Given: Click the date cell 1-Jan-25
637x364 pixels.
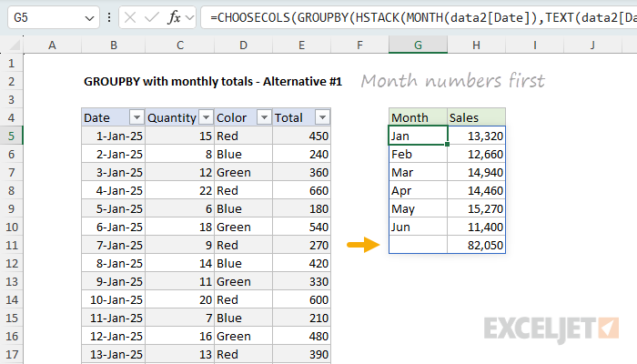Looking at the screenshot, I should [114, 136].
